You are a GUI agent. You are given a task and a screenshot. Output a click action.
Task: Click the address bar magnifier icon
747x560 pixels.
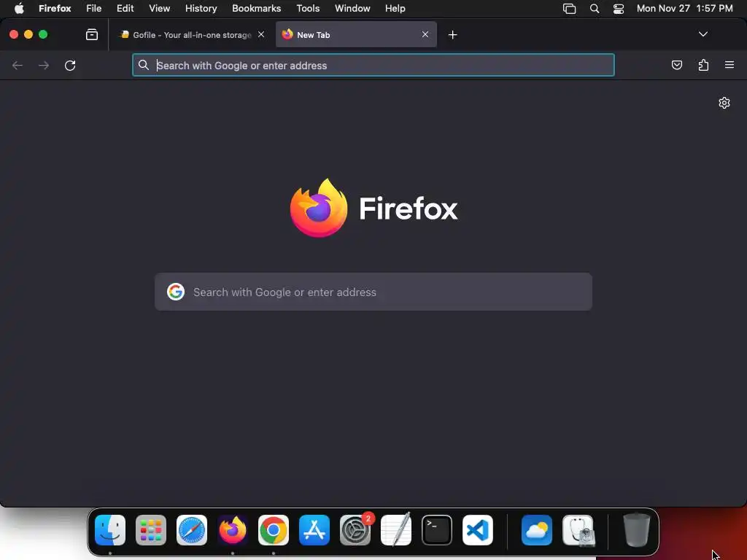click(x=144, y=65)
